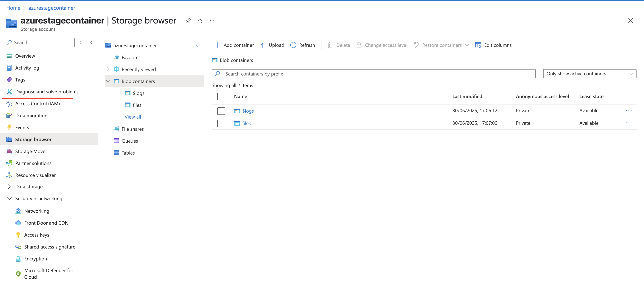
Task: Click Search containers by prefix field
Action: coord(374,74)
